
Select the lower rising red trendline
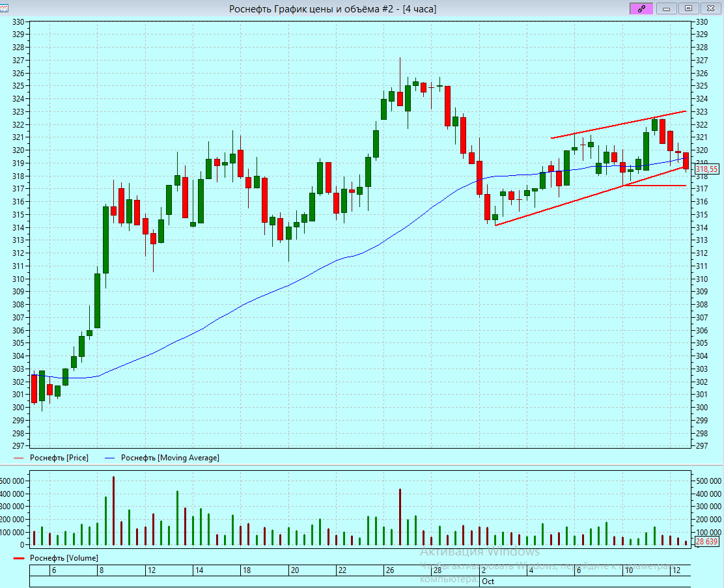(x=591, y=196)
